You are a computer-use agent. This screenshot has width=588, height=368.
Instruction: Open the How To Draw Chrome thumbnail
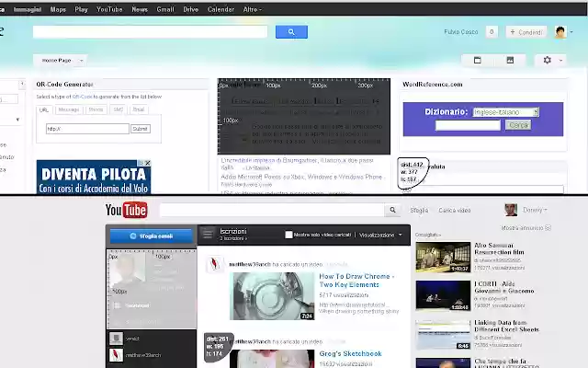(x=272, y=296)
